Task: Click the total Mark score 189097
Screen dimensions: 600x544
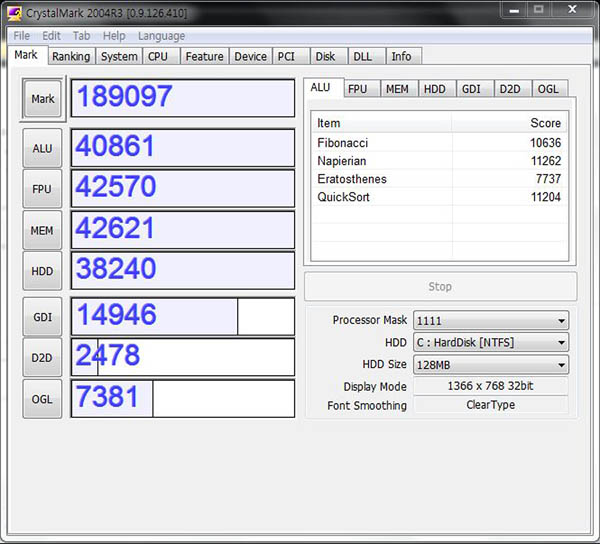Action: [x=183, y=98]
